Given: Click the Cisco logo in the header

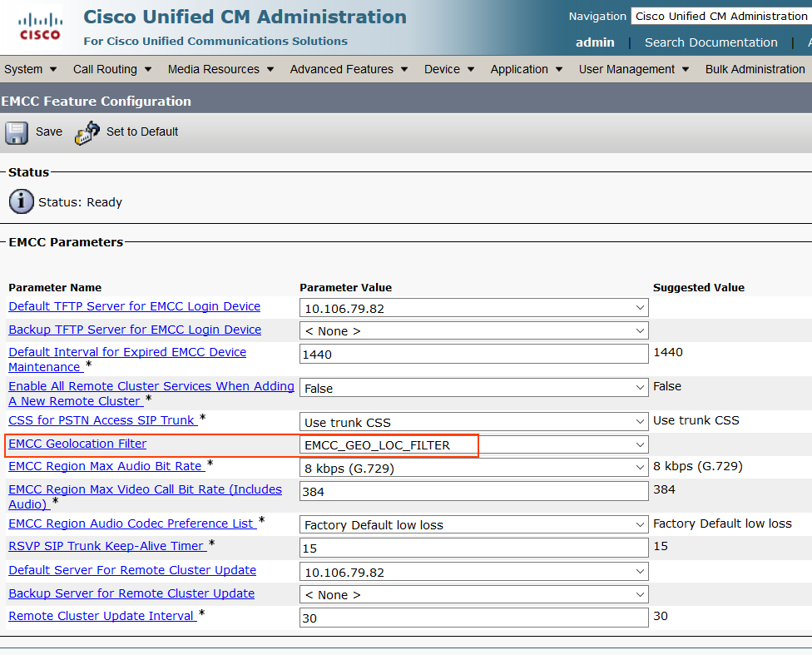Looking at the screenshot, I should coord(38,25).
